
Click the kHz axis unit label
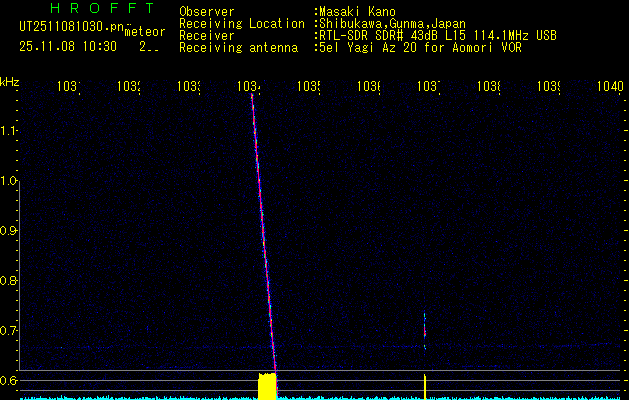(x=10, y=81)
